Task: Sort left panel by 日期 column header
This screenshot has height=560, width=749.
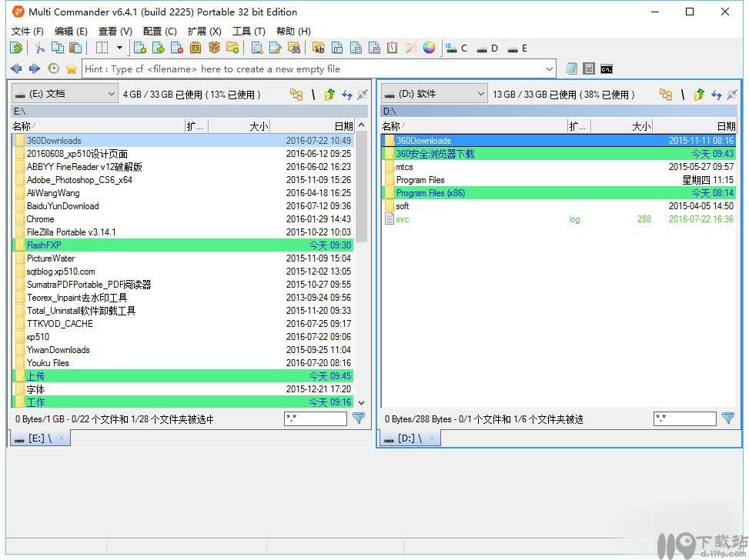Action: (343, 126)
